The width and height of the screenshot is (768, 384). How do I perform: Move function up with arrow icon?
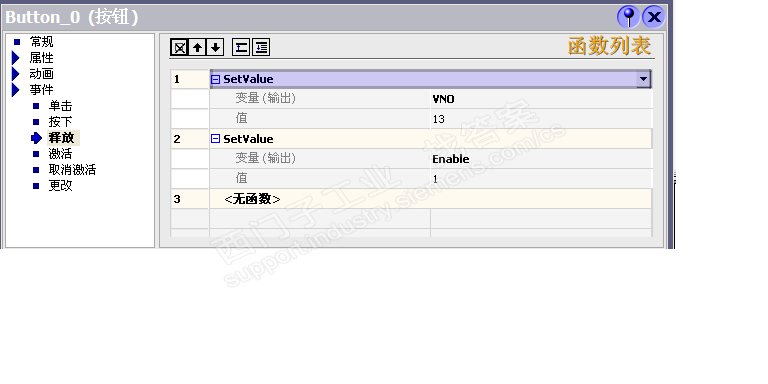click(197, 48)
